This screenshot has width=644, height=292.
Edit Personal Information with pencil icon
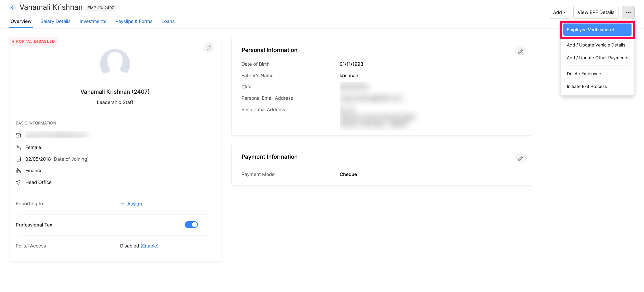point(520,51)
